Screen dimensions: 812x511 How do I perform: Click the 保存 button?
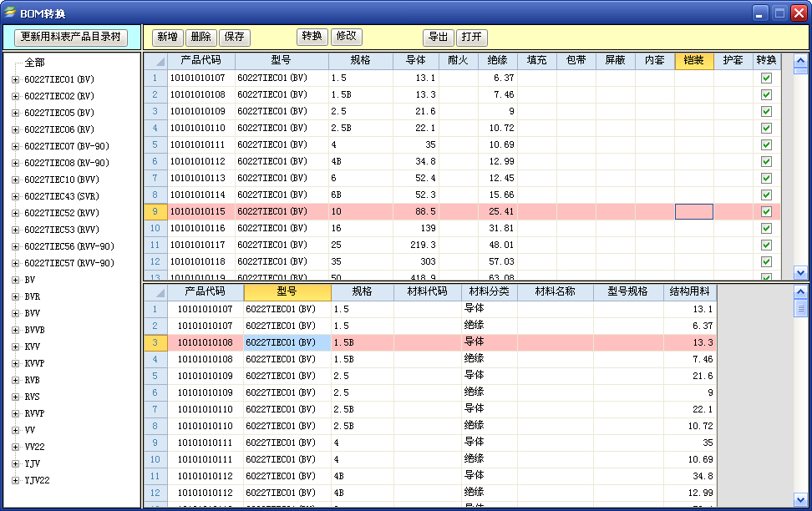point(235,38)
